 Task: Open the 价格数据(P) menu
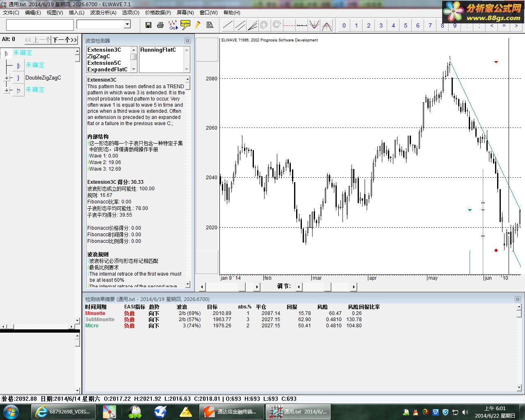(x=158, y=13)
